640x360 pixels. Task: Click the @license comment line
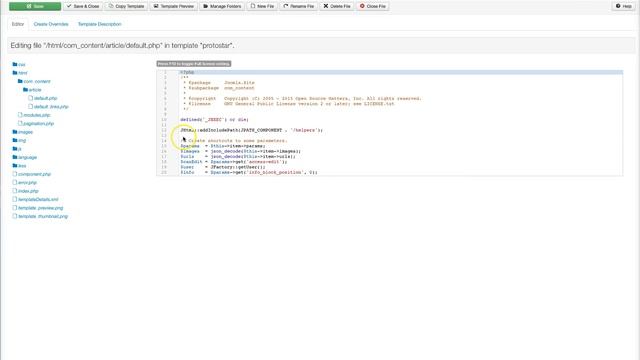coord(289,104)
